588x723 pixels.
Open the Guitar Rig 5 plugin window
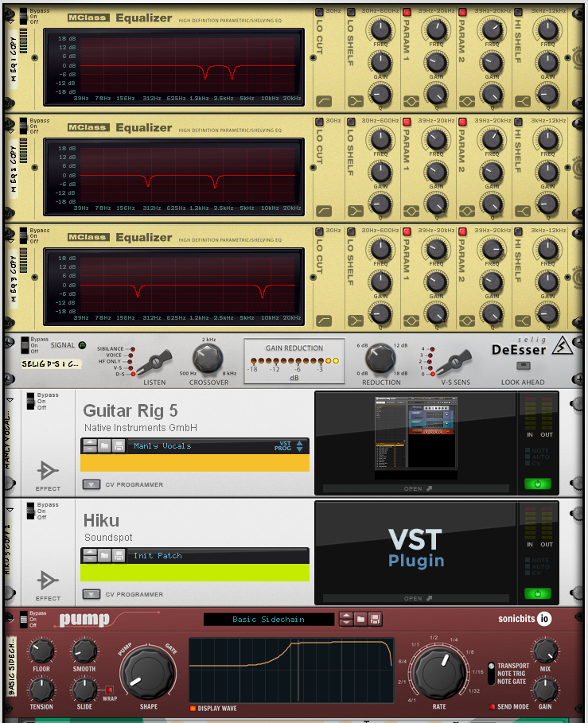[416, 488]
